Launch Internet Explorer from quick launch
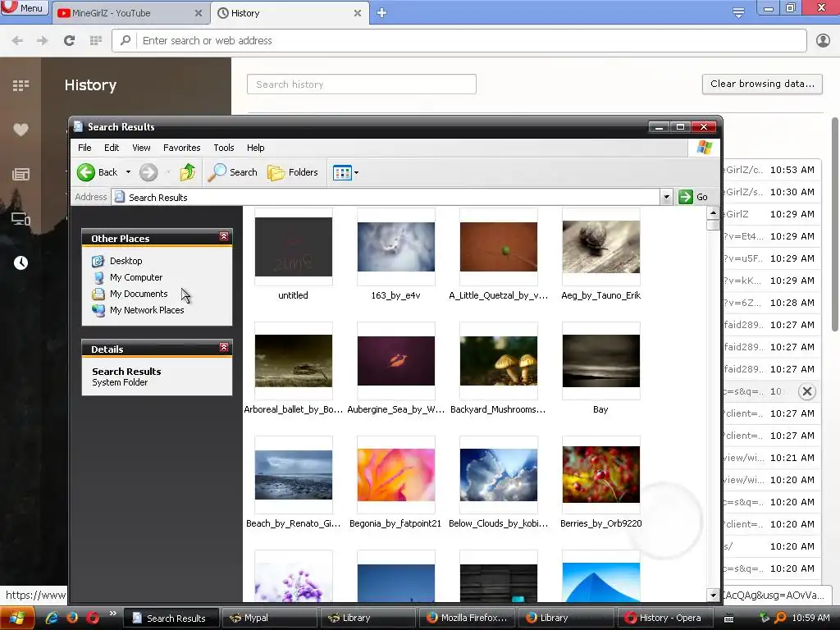The image size is (840, 630). tap(52, 618)
